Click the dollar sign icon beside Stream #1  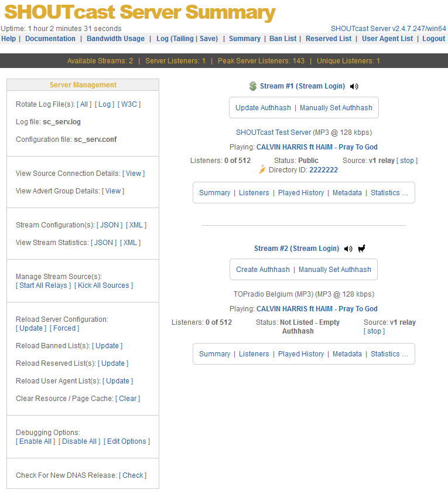(252, 86)
